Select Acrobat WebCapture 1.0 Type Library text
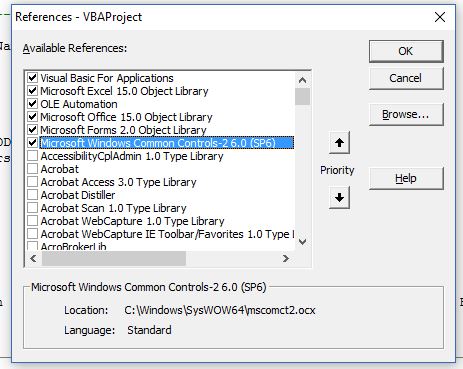The image size is (463, 369). [132, 221]
